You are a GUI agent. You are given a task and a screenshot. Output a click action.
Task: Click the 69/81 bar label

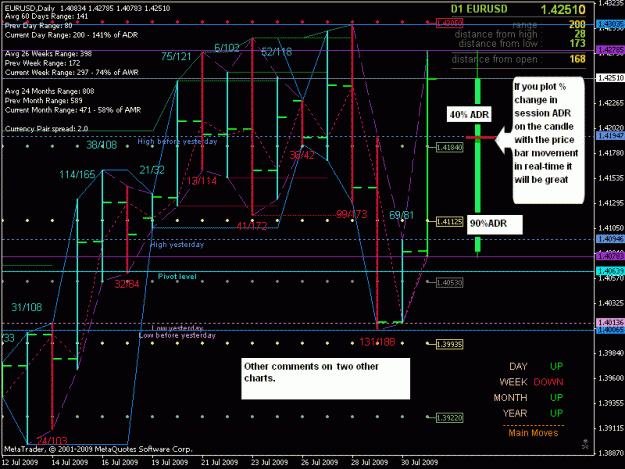(x=401, y=216)
